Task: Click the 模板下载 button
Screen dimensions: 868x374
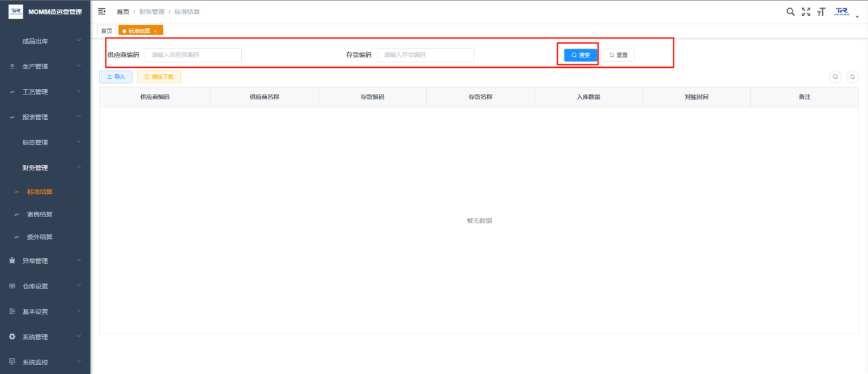Action: point(159,77)
